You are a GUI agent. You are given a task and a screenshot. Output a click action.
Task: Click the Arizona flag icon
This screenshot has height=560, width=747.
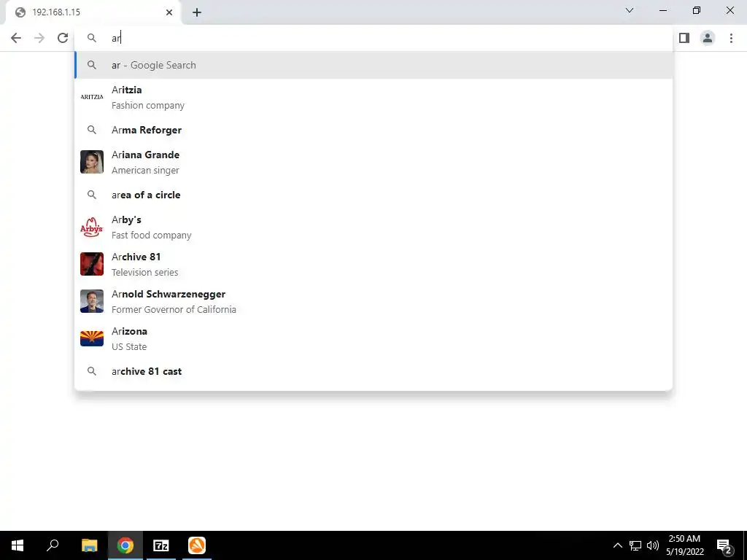(92, 338)
